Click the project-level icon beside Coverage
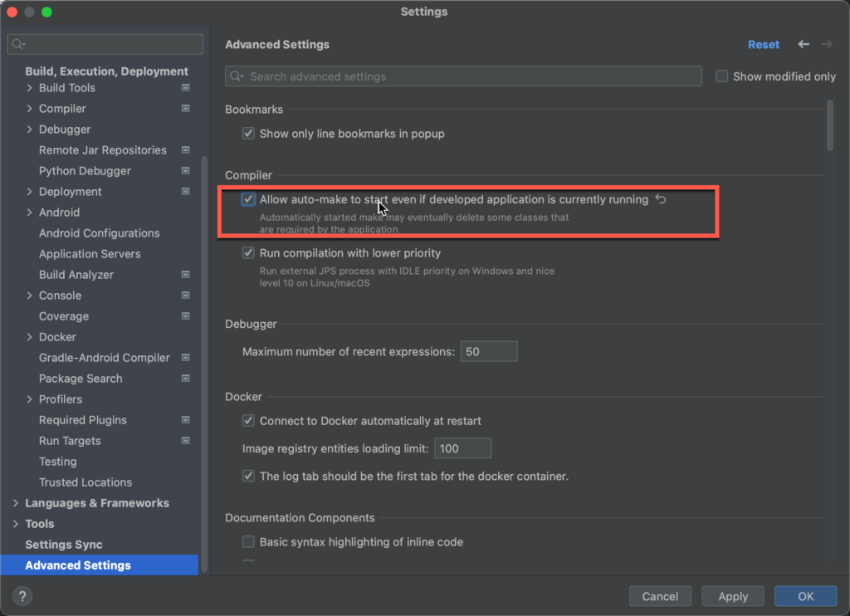Viewport: 850px width, 616px height. [185, 316]
